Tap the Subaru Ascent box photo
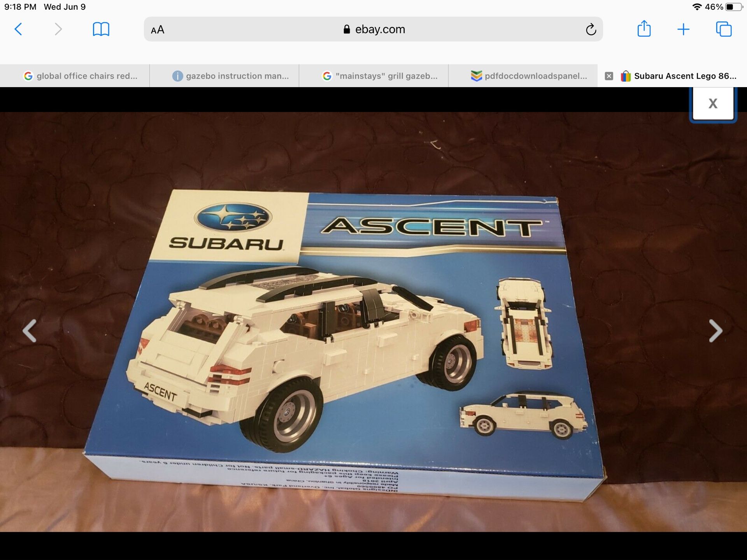 [373, 322]
